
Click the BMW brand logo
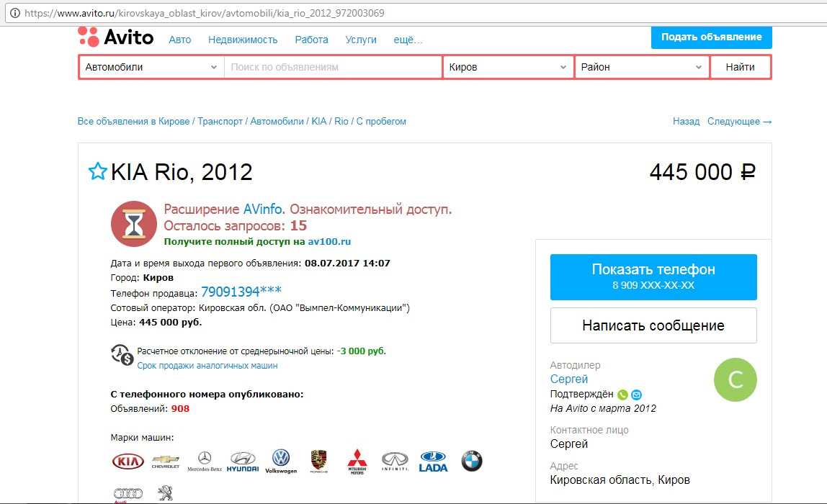[472, 461]
